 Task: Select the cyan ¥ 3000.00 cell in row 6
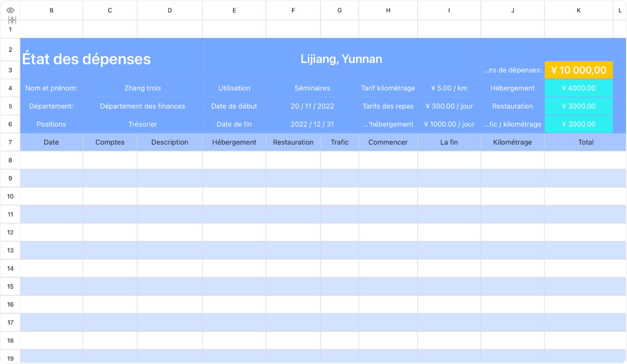[x=579, y=124]
